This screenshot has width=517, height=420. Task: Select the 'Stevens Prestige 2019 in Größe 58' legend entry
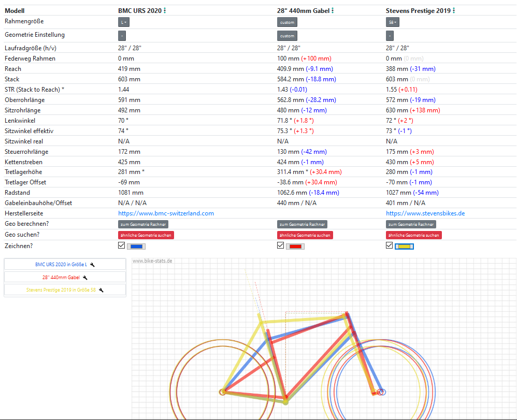(x=65, y=290)
